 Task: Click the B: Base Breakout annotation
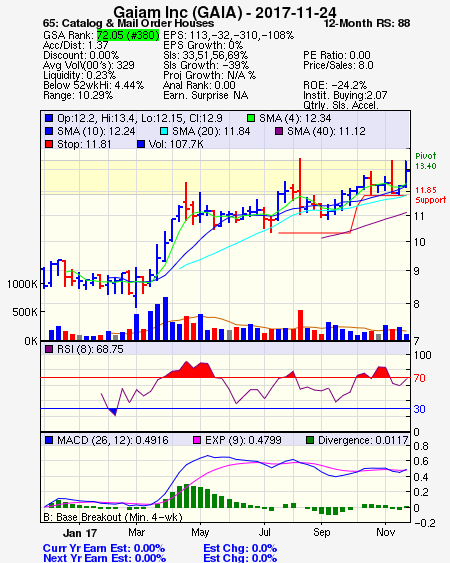tap(113, 517)
